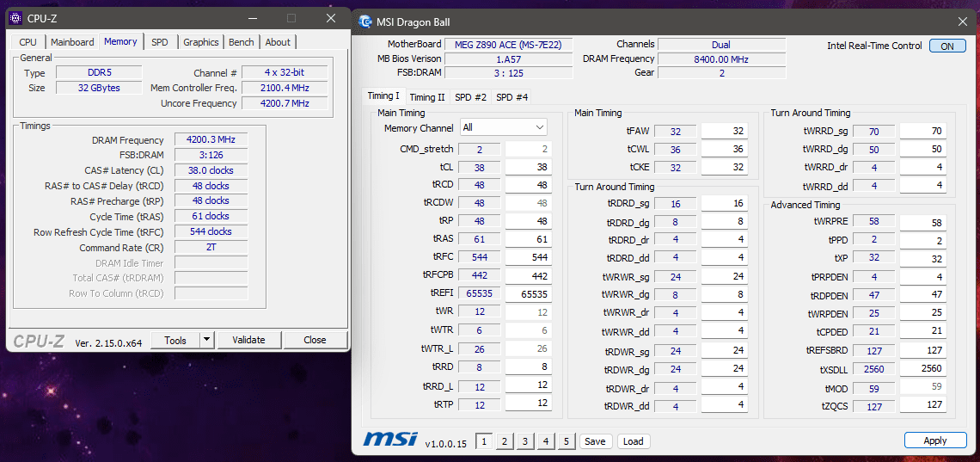Click the MSI Dragon Ball title icon
The image size is (980, 462).
(x=365, y=22)
